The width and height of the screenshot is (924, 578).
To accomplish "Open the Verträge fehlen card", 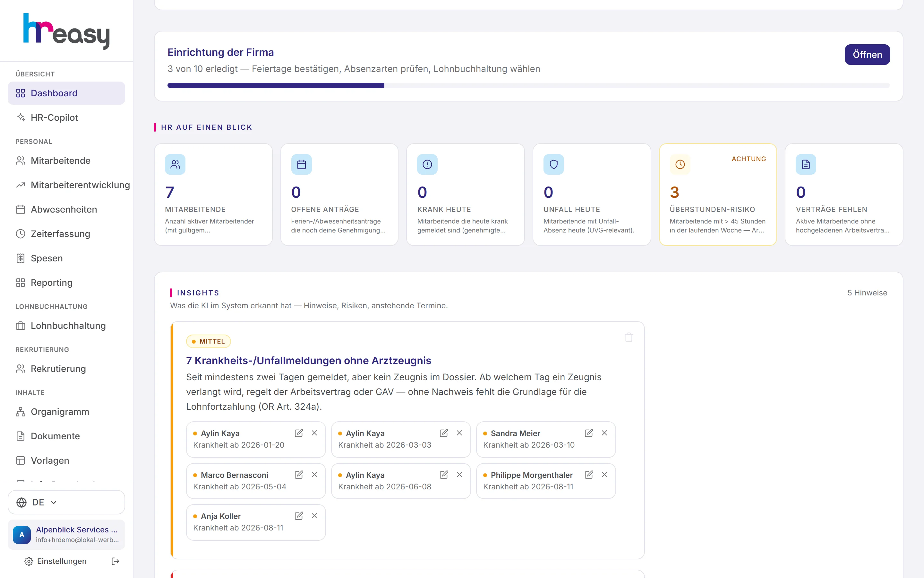I will coord(844,195).
